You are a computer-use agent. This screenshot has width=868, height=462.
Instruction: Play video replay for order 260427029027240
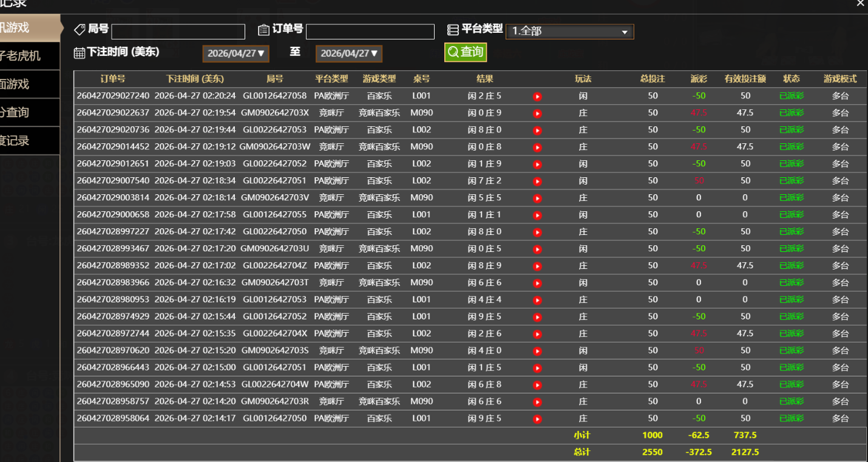click(x=537, y=97)
